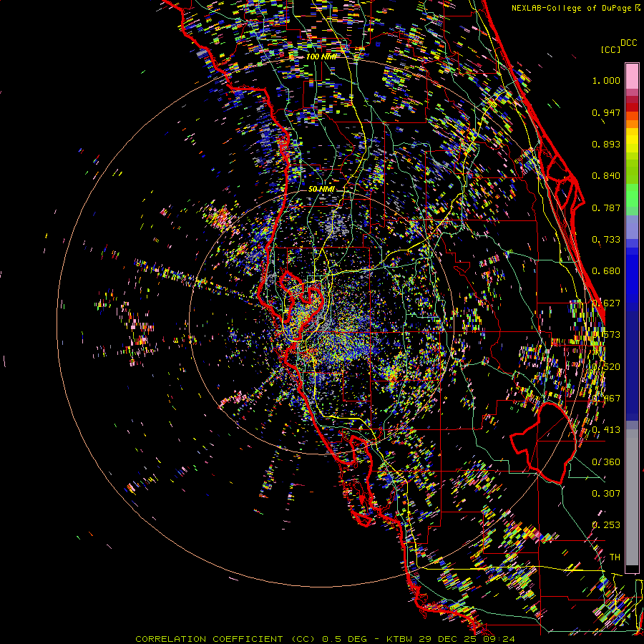This screenshot has width=644, height=644.
Task: Click the 0.947 scale value
Action: [606, 112]
